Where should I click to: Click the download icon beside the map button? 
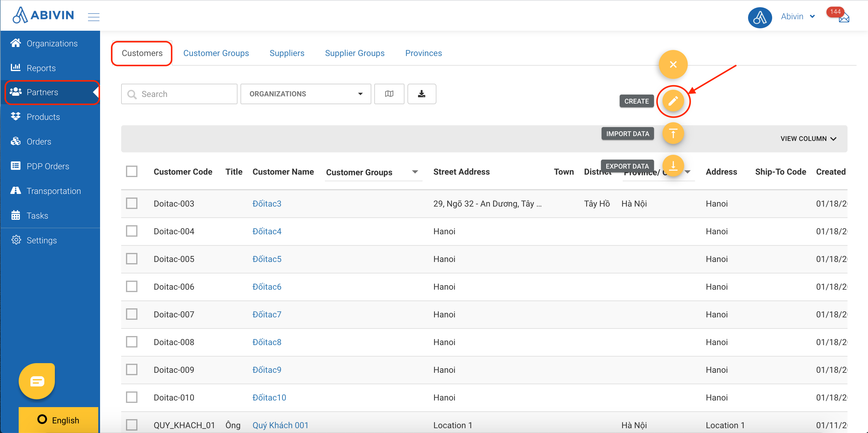[422, 94]
